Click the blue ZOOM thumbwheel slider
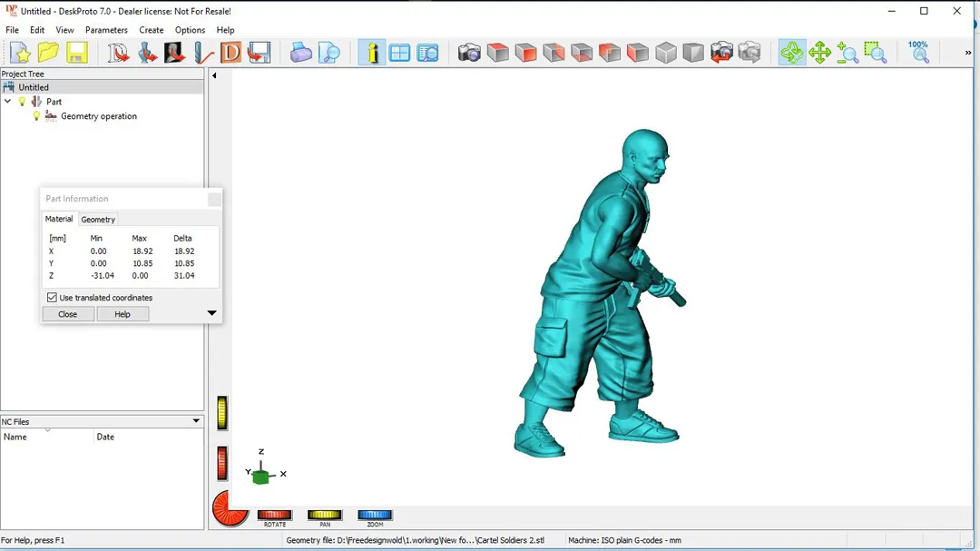980x551 pixels. point(375,515)
